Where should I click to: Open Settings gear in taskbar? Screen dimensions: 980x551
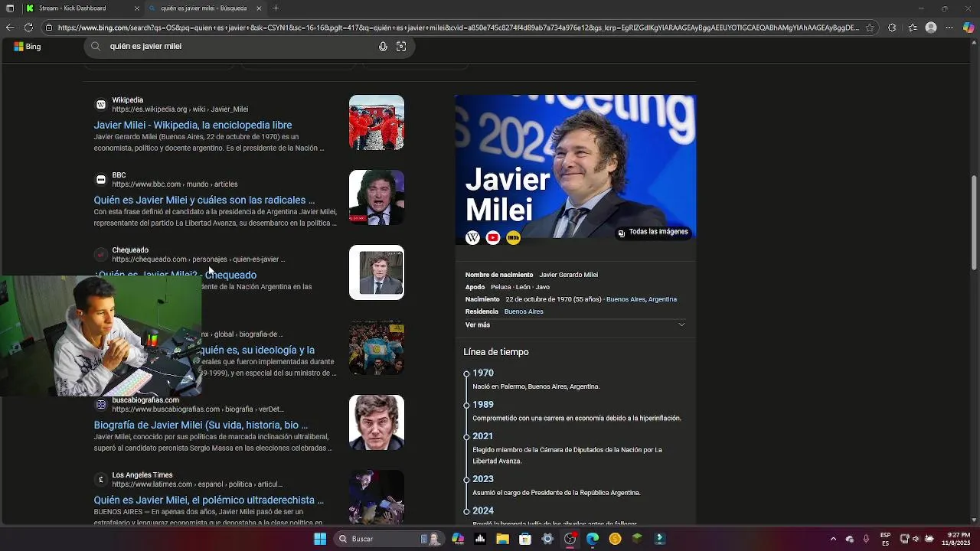point(547,539)
